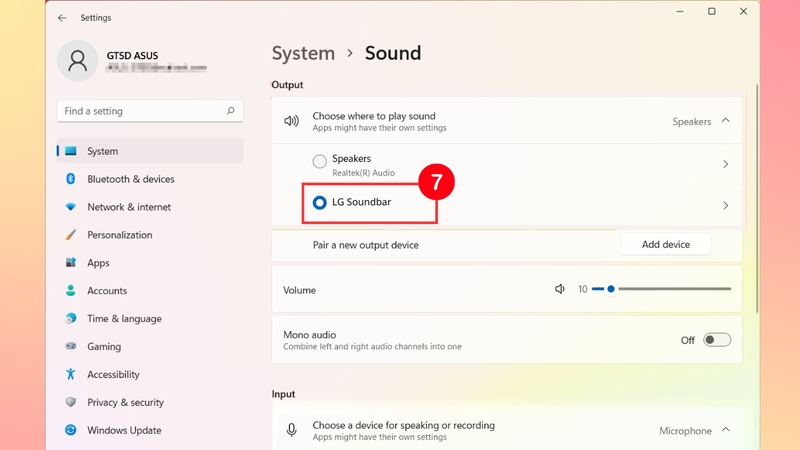Open Accounts settings category
This screenshot has width=800, height=450.
tap(150, 290)
